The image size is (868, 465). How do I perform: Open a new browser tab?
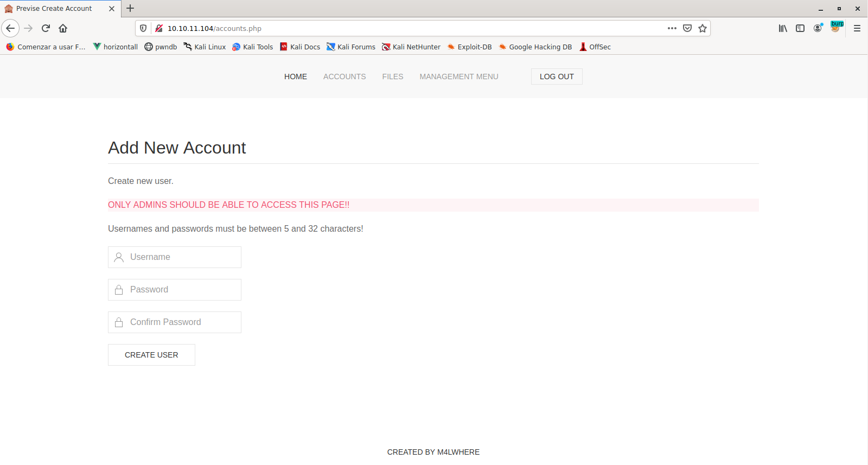[130, 8]
